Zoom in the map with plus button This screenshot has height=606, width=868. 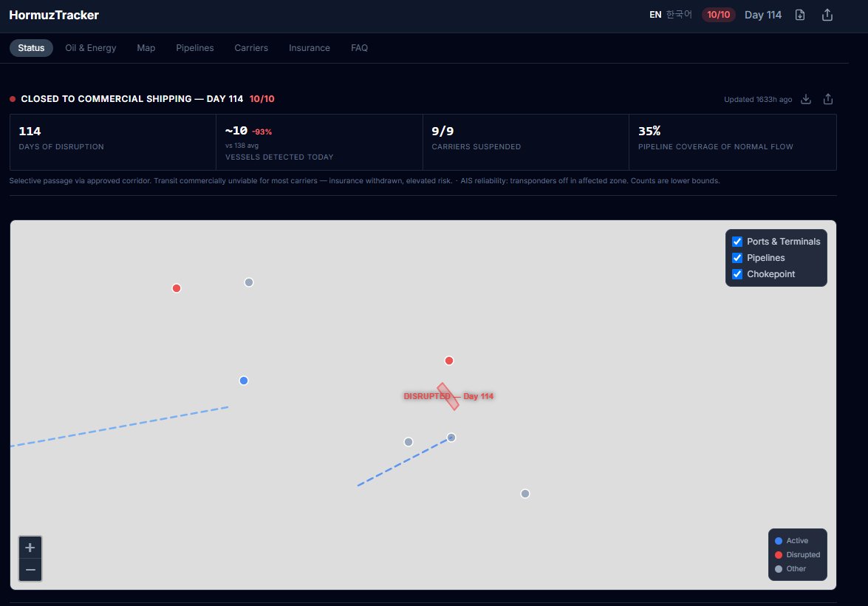coord(30,548)
